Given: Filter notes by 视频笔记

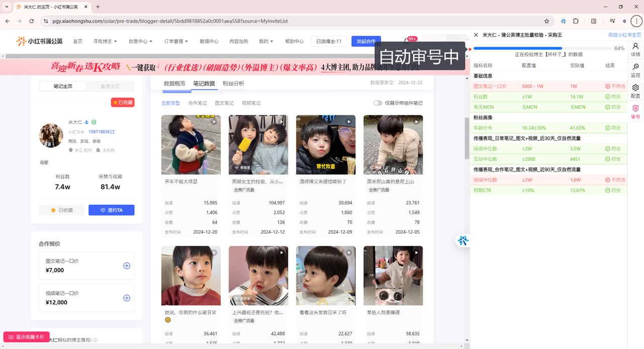Looking at the screenshot, I should (251, 103).
